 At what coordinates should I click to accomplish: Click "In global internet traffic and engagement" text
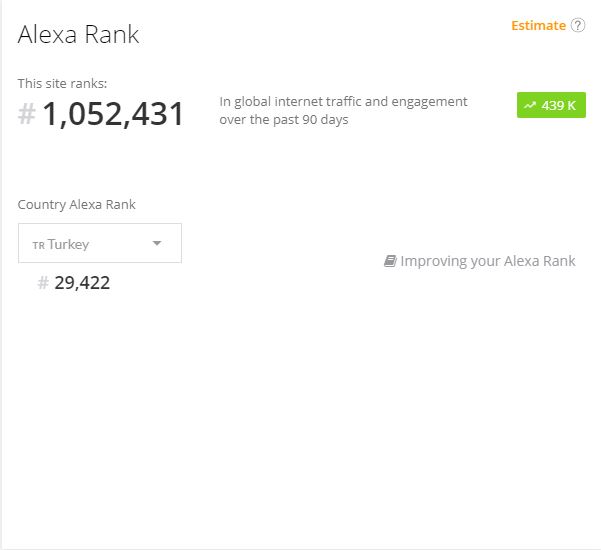coord(343,102)
